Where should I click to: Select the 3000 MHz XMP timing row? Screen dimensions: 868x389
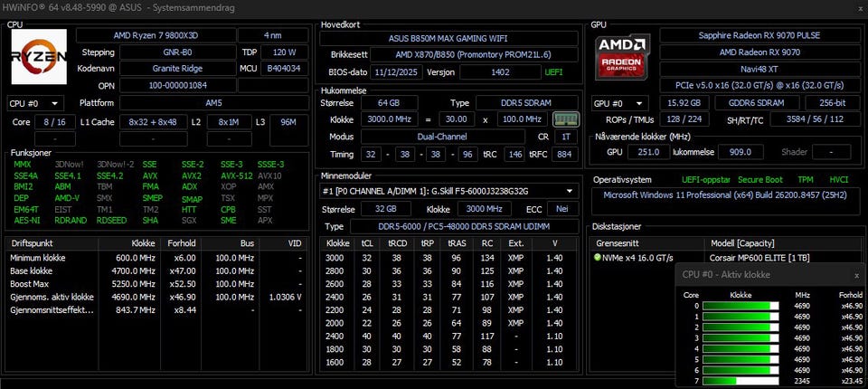(x=449, y=258)
